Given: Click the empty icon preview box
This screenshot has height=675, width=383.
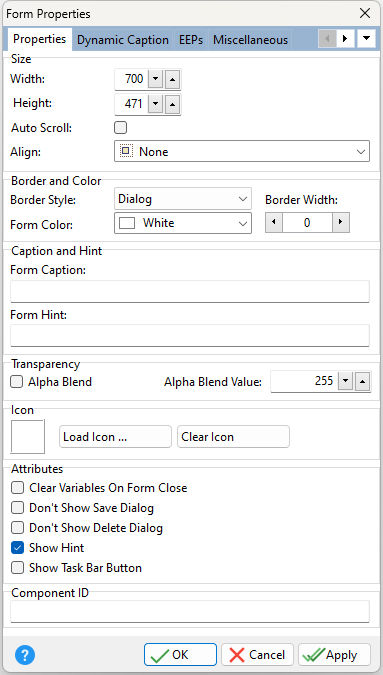Looking at the screenshot, I should pyautogui.click(x=28, y=437).
